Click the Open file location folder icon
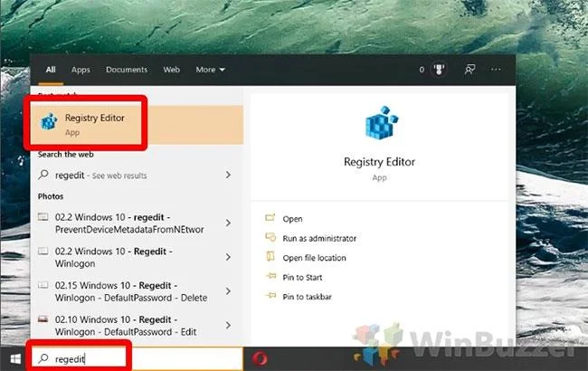The height and width of the screenshot is (371, 588). click(x=270, y=257)
